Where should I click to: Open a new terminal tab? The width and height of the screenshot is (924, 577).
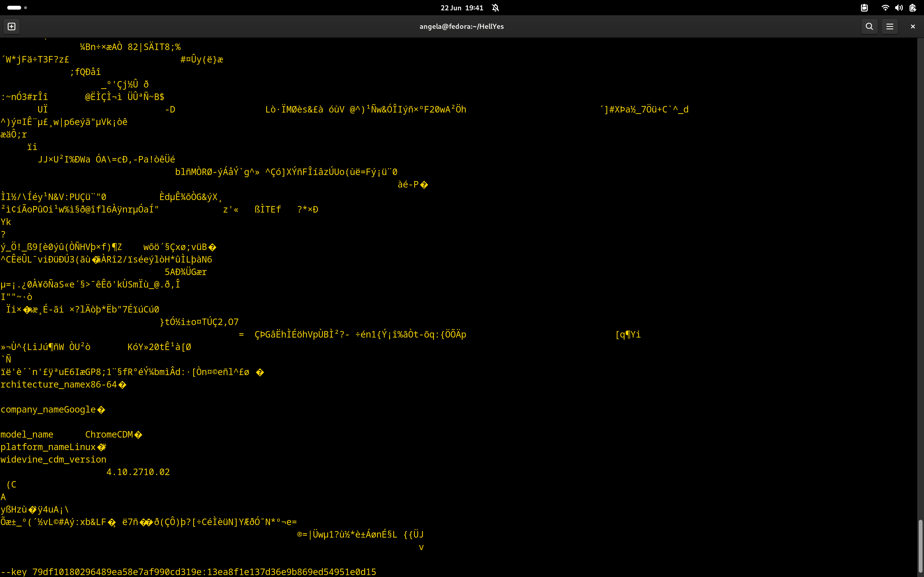(12, 26)
